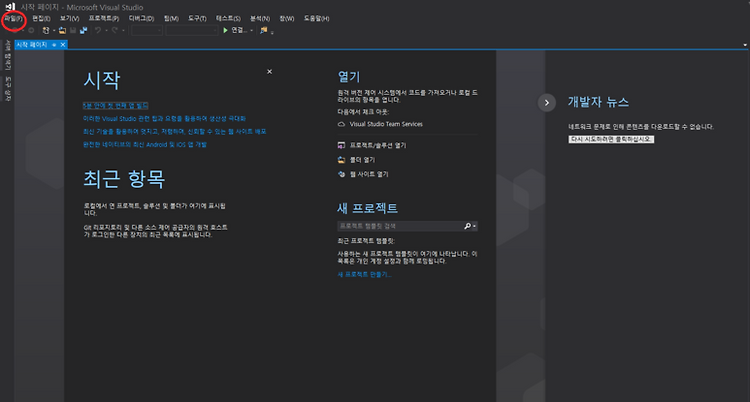The width and height of the screenshot is (750, 402).
Task: Open the document list dropdown at tab row end
Action: click(745, 45)
